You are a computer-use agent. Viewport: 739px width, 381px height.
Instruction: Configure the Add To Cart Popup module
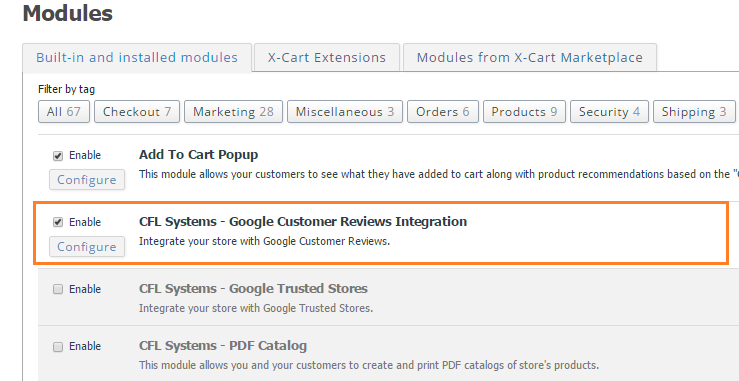pos(87,180)
